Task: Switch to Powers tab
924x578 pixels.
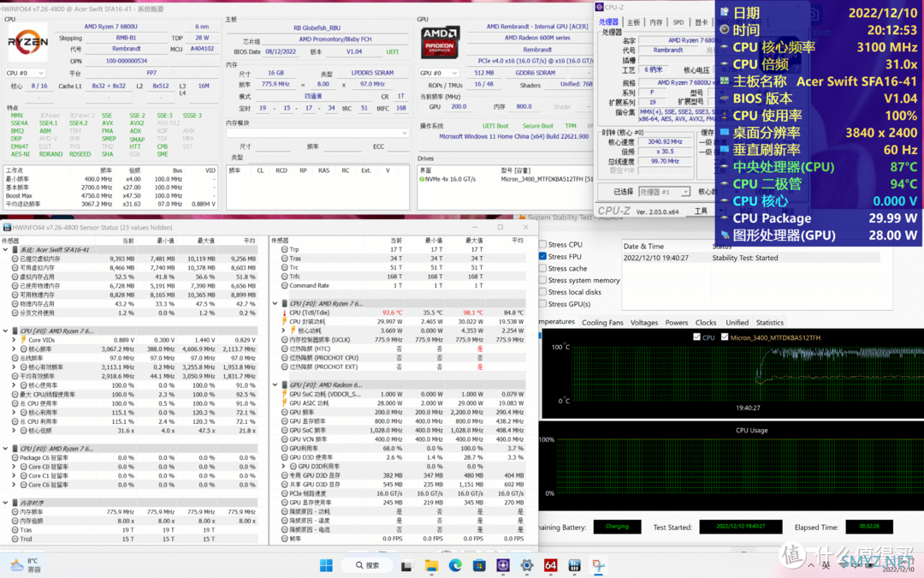Action: point(677,323)
